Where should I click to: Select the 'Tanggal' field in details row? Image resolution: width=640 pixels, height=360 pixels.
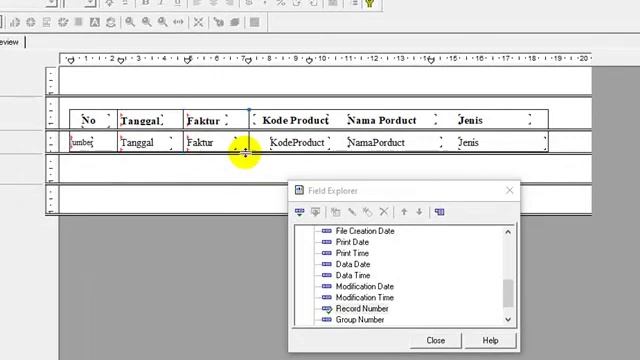pos(146,142)
